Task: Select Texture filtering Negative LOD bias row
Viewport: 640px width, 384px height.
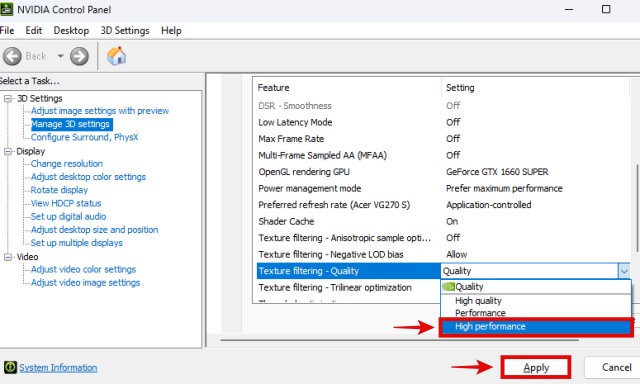Action: [x=442, y=255]
